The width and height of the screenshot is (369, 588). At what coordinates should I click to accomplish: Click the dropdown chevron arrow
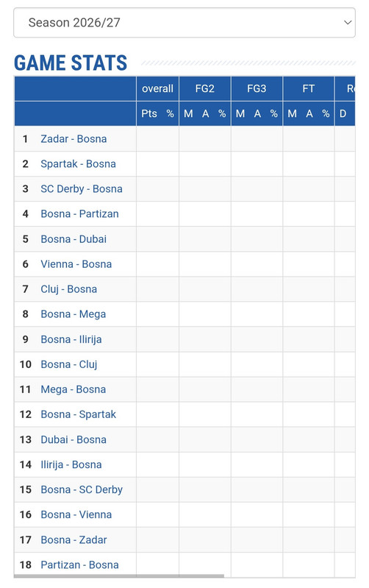click(348, 23)
